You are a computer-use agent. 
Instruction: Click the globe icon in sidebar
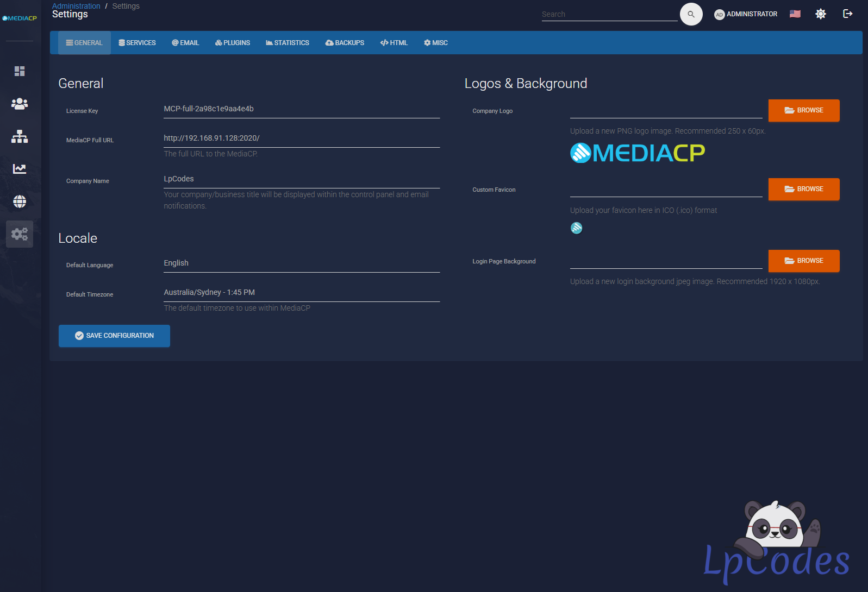point(20,201)
